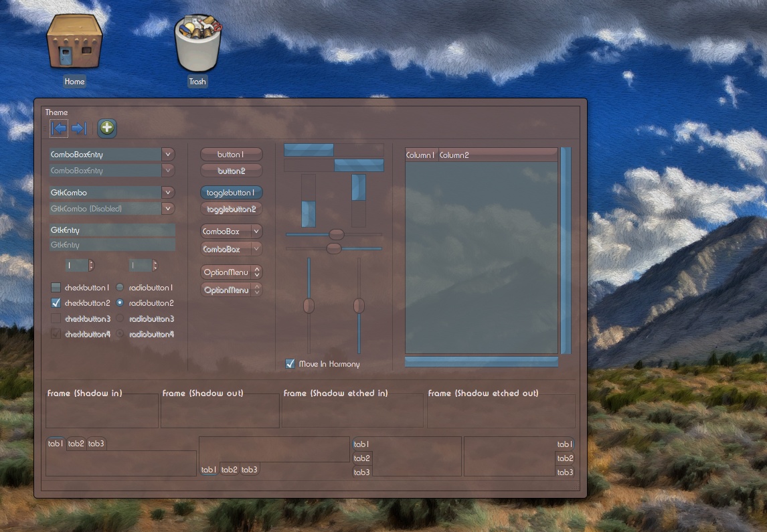The height and width of the screenshot is (532, 767).
Task: Click the top horizontal progress bar
Action: [x=334, y=150]
